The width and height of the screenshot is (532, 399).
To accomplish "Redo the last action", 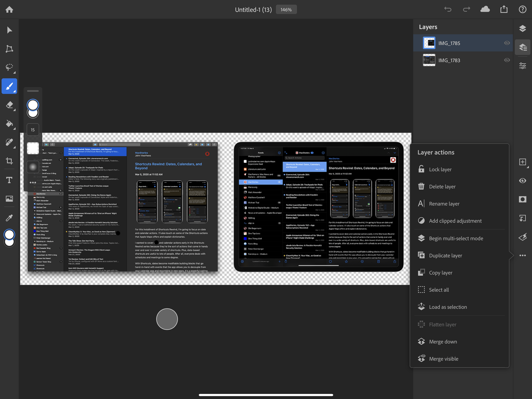I will click(466, 9).
